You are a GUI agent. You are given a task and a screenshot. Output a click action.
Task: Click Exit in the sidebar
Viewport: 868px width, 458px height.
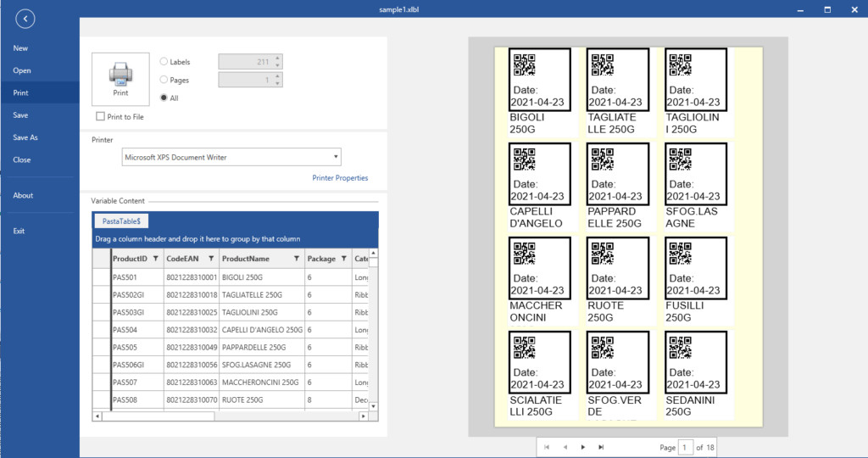pyautogui.click(x=19, y=231)
